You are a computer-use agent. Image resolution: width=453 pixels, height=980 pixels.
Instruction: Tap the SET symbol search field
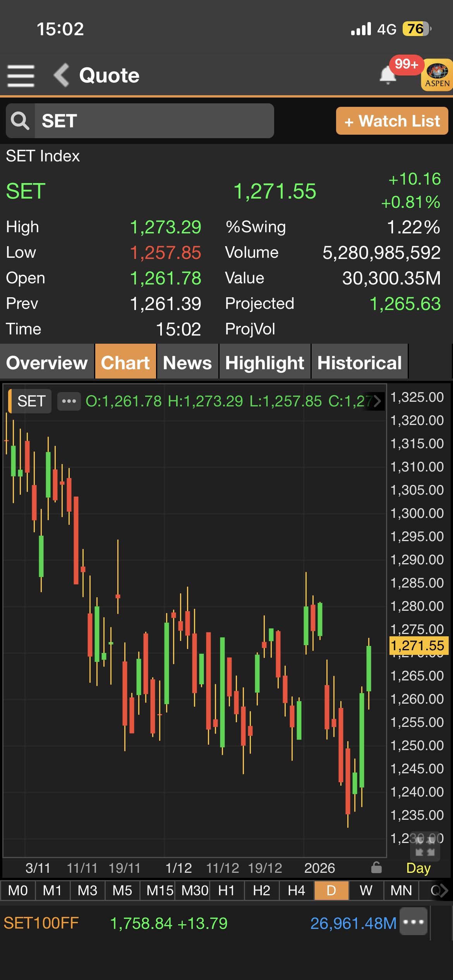pos(154,121)
